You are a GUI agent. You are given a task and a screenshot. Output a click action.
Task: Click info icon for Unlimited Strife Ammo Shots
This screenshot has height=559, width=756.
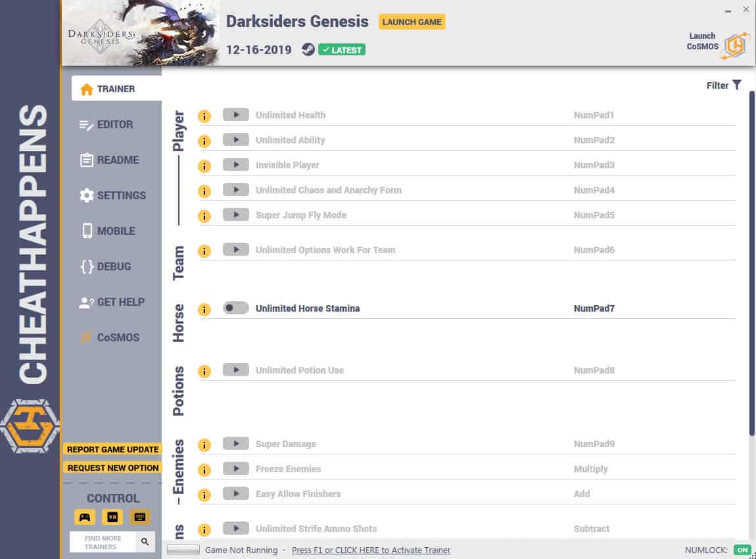click(204, 530)
